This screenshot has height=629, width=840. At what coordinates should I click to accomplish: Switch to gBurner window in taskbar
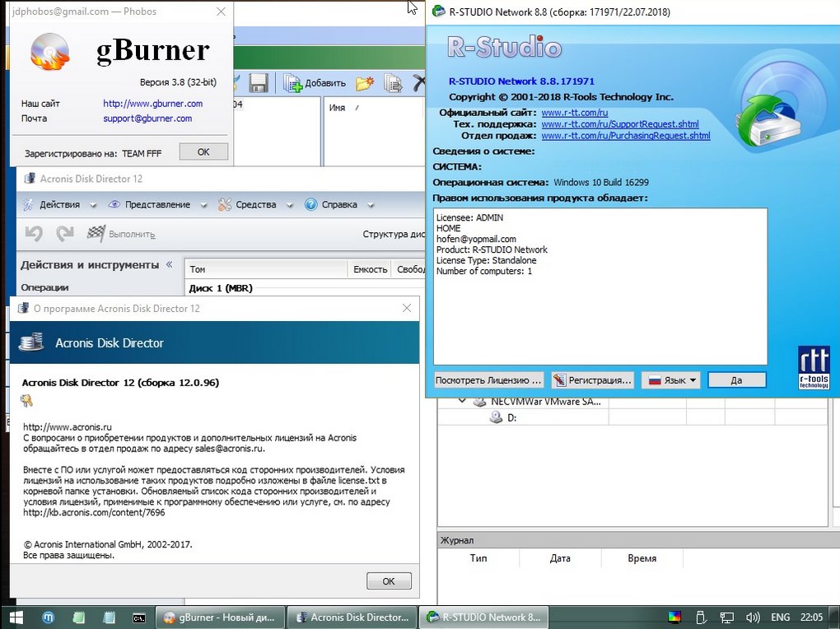[x=220, y=617]
